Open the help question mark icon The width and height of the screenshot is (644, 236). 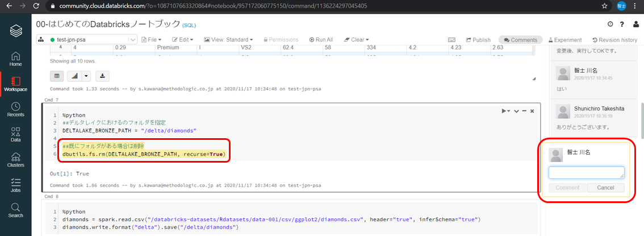click(622, 24)
